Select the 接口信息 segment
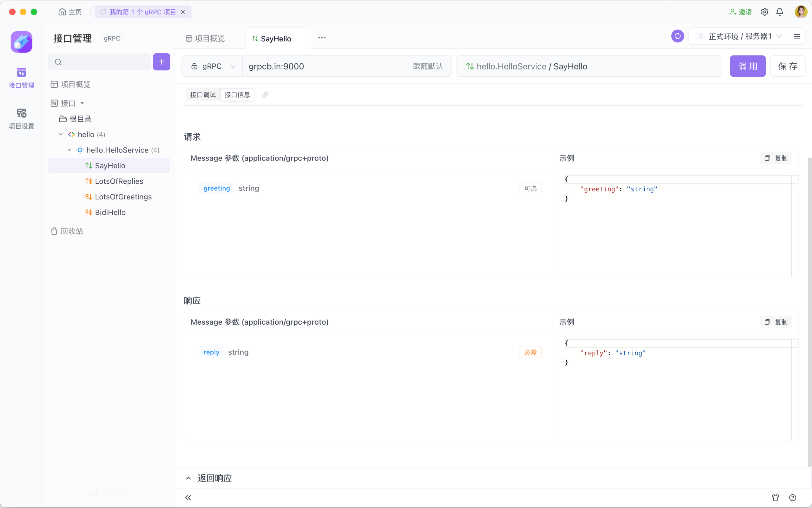Viewport: 812px width, 508px height. (x=237, y=95)
